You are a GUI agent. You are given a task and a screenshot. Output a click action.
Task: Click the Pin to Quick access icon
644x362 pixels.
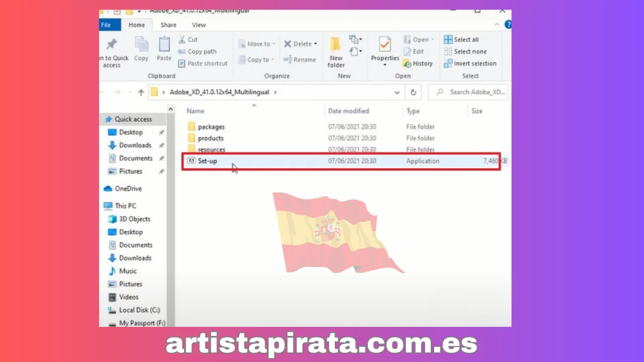point(112,44)
